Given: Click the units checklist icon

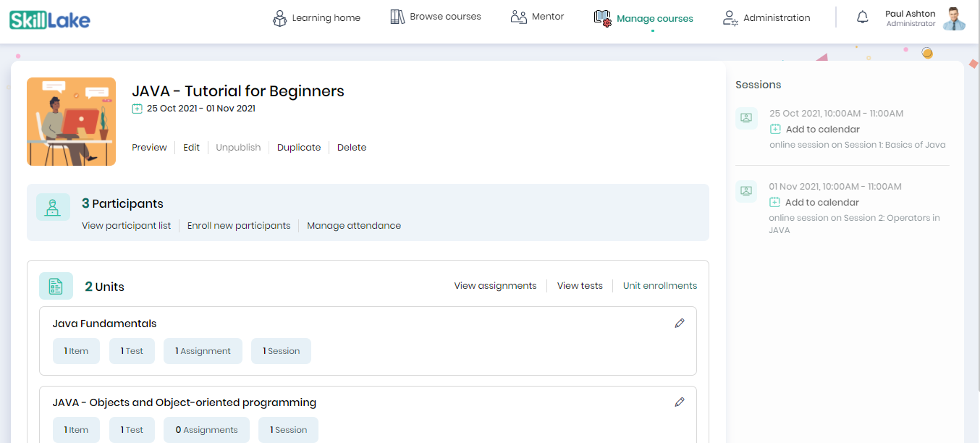Looking at the screenshot, I should tap(56, 286).
